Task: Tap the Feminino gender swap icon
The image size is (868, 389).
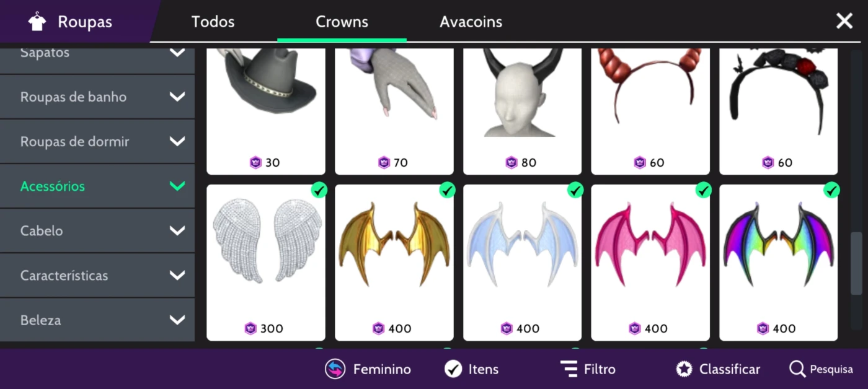Action: click(335, 369)
